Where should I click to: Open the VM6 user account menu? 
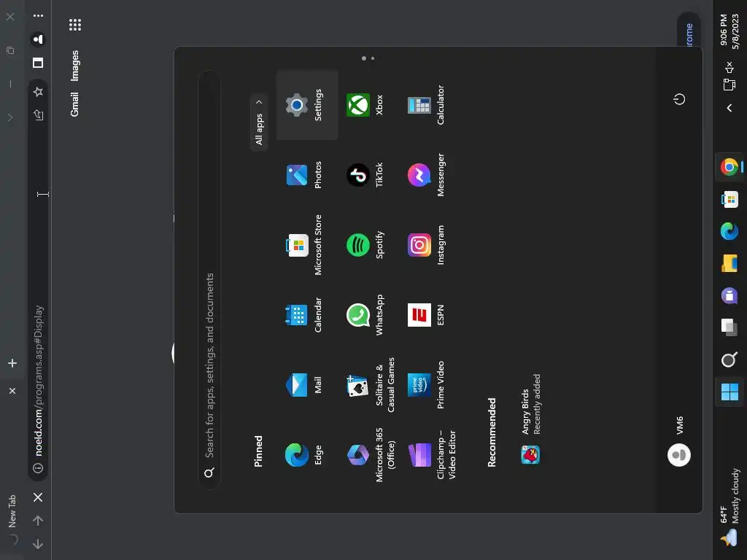[679, 441]
